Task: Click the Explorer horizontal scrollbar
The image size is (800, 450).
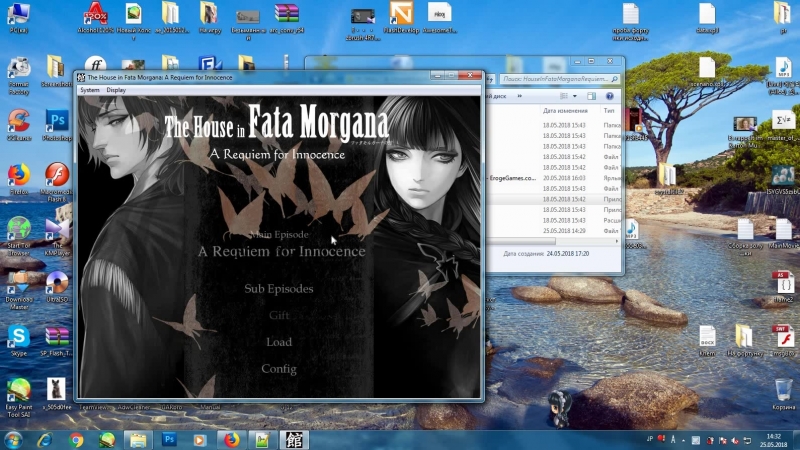Action: point(521,241)
